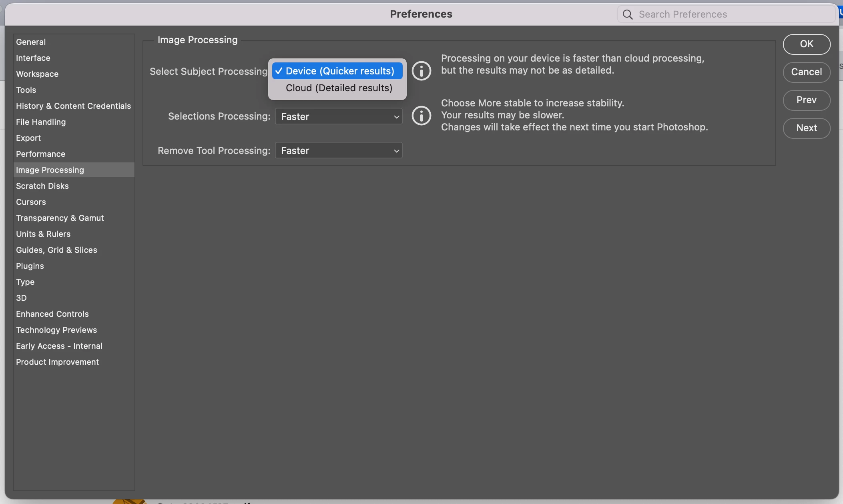This screenshot has height=504, width=843.
Task: Click Cancel to dismiss preferences
Action: pos(806,72)
